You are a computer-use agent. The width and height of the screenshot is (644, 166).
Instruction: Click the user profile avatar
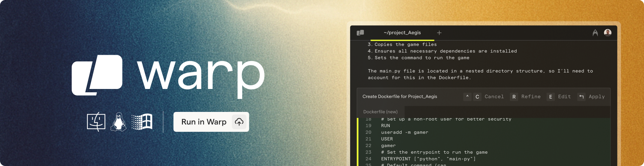tap(607, 33)
